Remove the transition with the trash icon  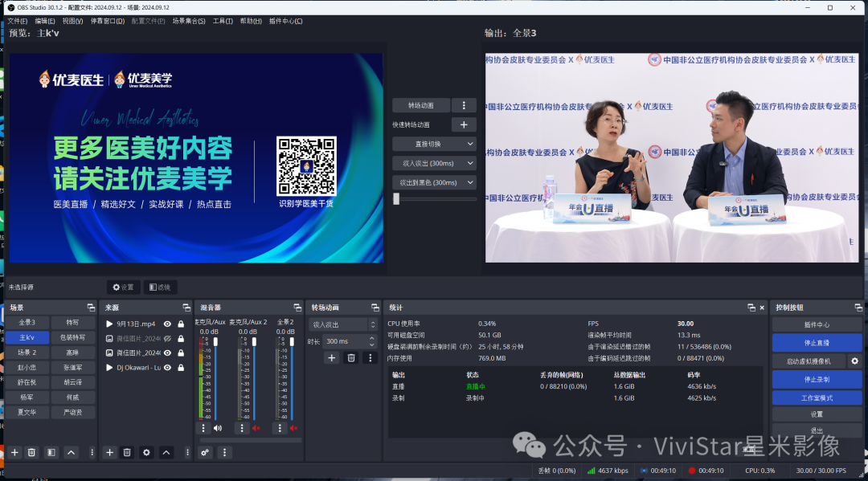[x=351, y=357]
